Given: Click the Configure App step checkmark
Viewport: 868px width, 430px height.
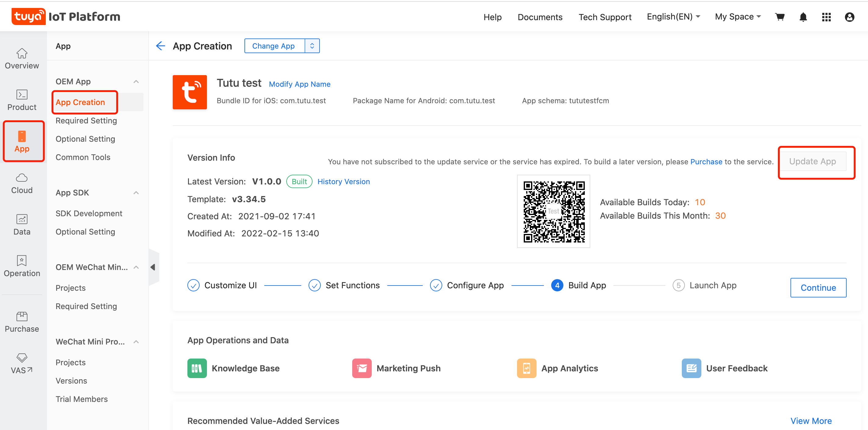Looking at the screenshot, I should tap(436, 285).
